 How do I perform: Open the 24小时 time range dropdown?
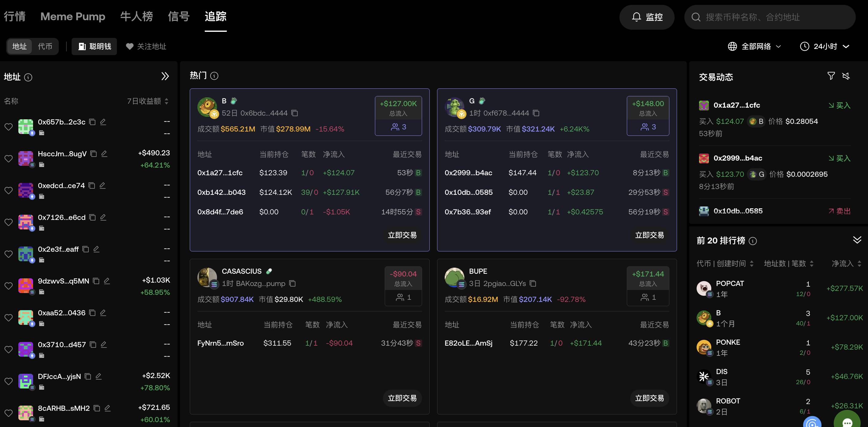pyautogui.click(x=825, y=46)
